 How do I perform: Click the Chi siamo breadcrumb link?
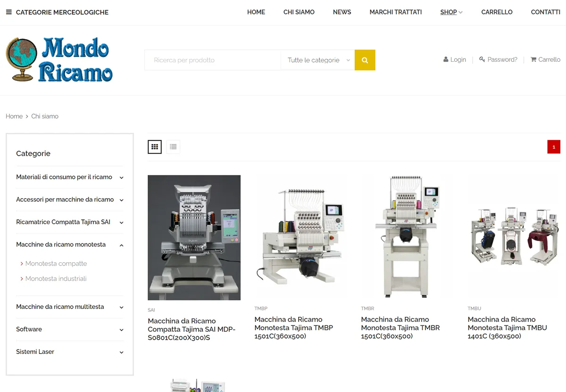tap(45, 117)
